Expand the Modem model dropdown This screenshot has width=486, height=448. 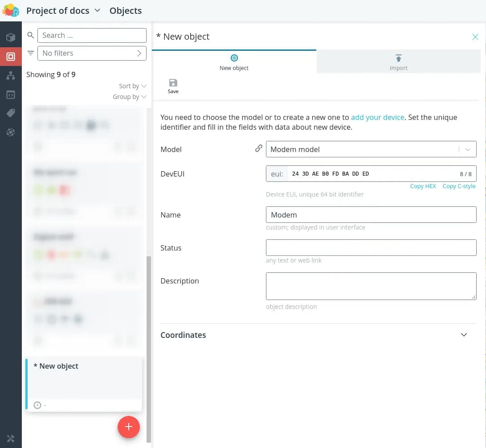pos(467,150)
